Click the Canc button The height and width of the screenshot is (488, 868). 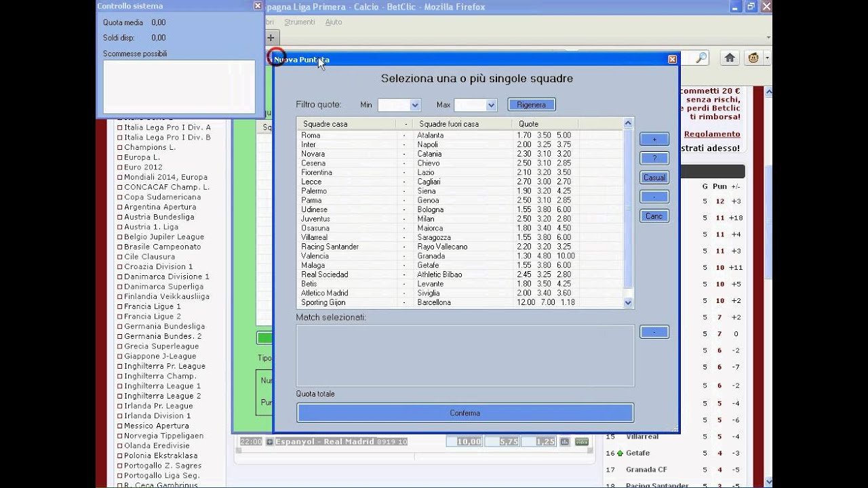654,216
